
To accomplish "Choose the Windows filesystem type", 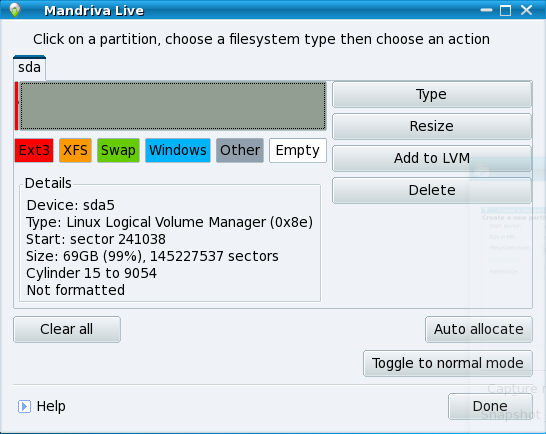I will point(178,150).
